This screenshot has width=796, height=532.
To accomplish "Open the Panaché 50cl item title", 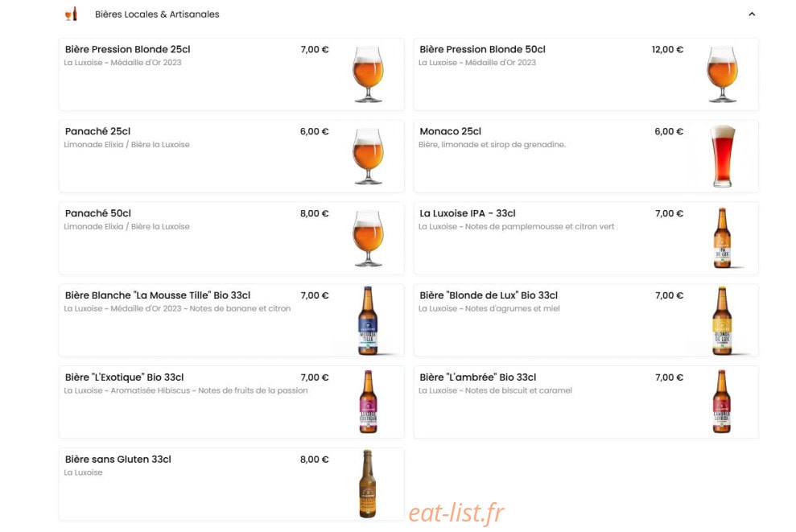I will (98, 213).
